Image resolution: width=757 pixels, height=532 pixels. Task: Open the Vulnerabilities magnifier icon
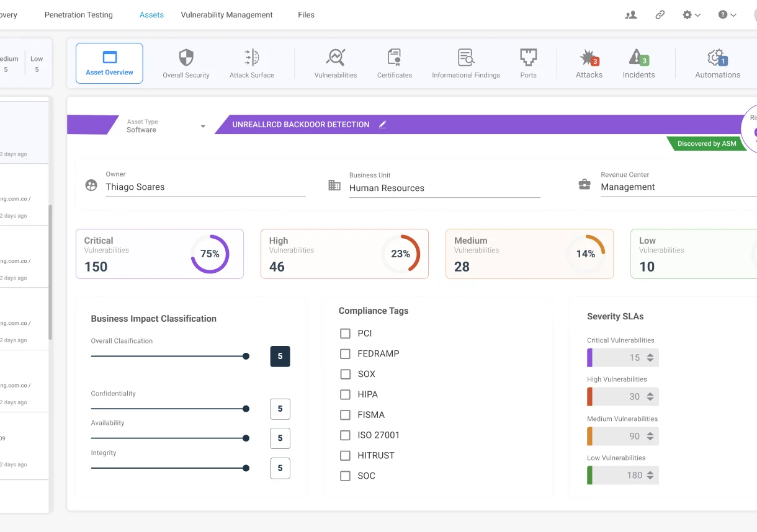[x=336, y=58]
